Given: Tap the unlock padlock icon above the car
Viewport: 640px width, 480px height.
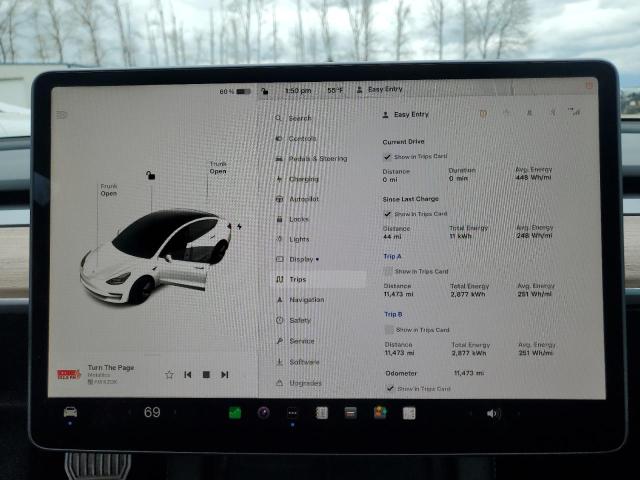Looking at the screenshot, I should [151, 176].
